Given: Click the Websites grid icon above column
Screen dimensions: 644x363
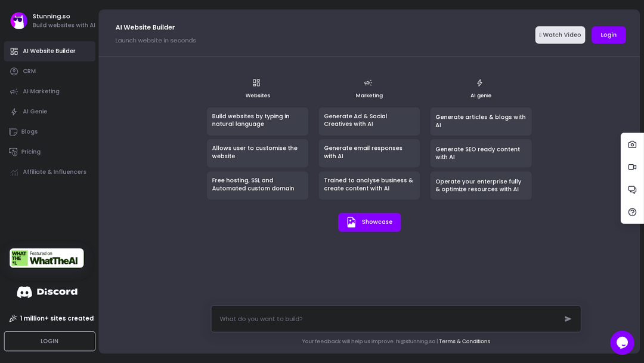Looking at the screenshot, I should coord(256,82).
